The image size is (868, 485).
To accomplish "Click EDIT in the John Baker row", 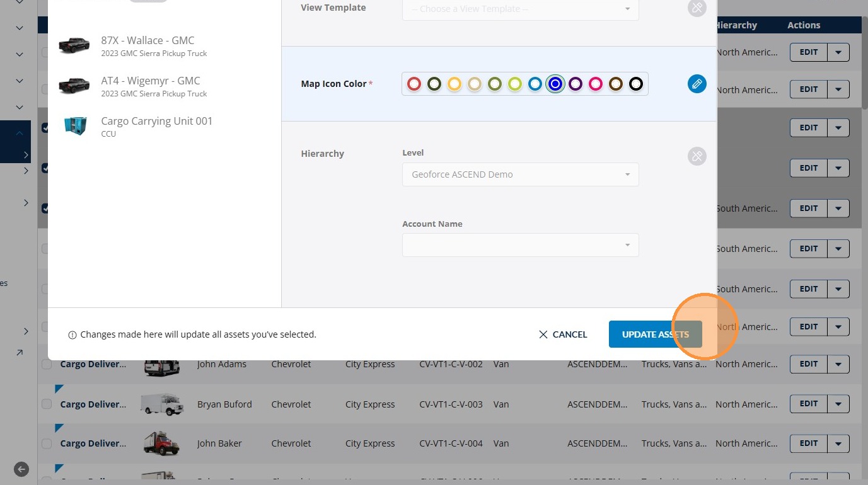I will point(809,443).
